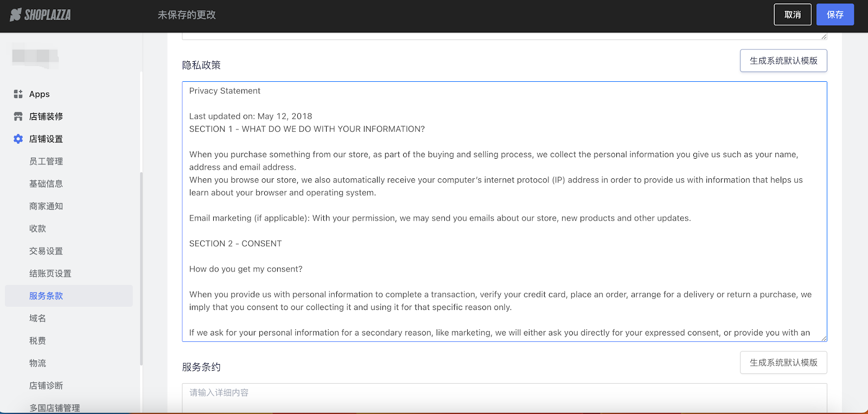Screen dimensions: 868x414
Task: Click 'SECTION 2 - CONSENT' line
Action: point(235,244)
